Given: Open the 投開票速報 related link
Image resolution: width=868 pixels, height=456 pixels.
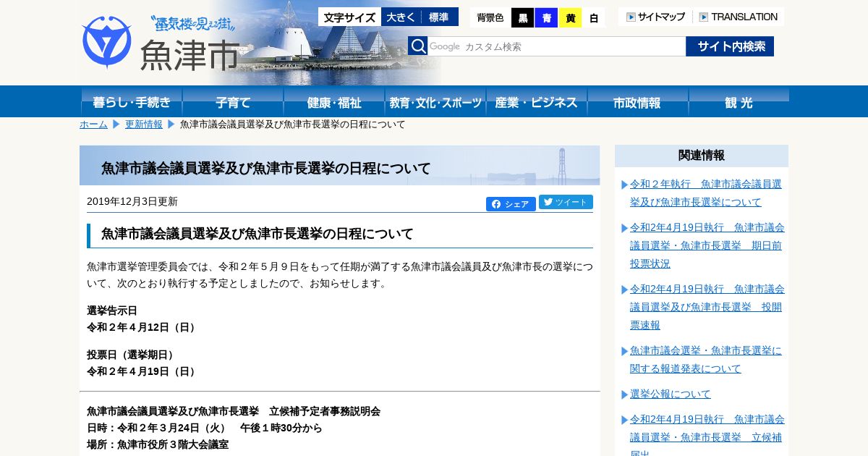Looking at the screenshot, I should [707, 307].
